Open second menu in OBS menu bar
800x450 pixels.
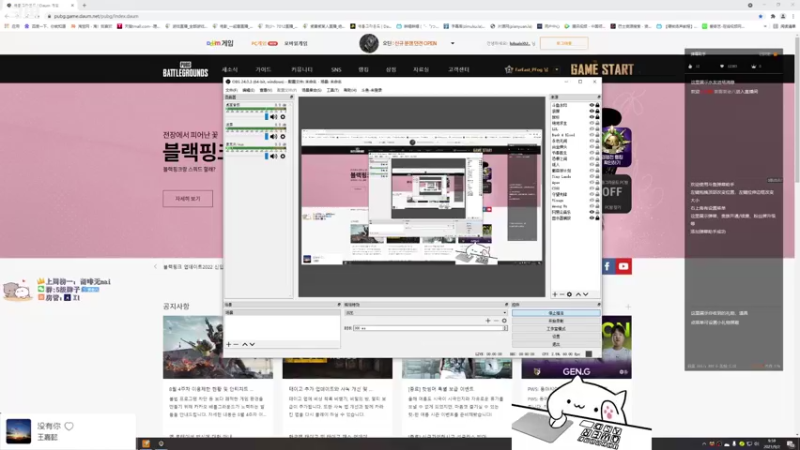click(248, 90)
